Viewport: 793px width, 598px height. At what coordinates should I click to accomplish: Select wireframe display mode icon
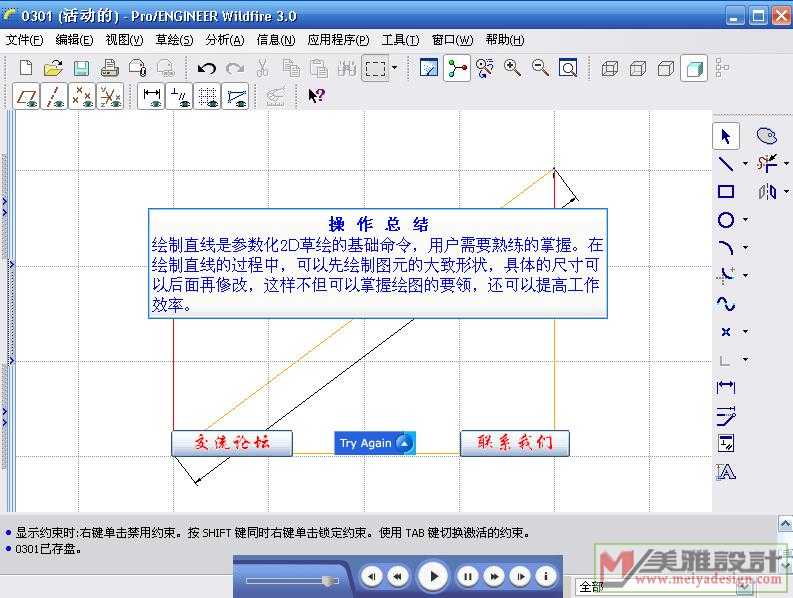610,68
